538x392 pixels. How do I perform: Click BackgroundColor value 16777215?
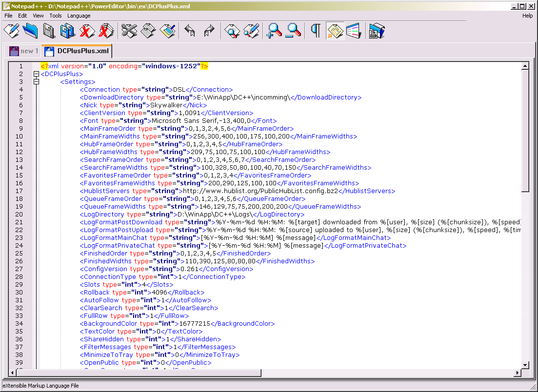(195, 323)
